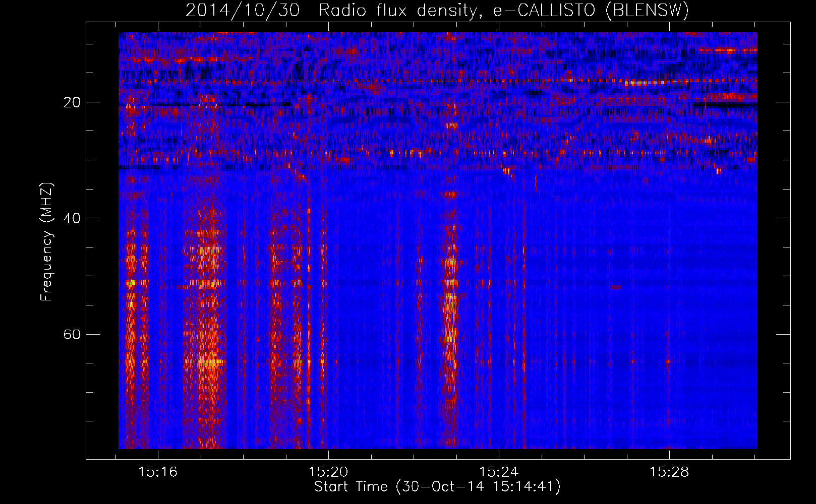Screen dimensions: 816x504
Task: Select the Frequency (MHZ) axis label
Action: click(46, 242)
